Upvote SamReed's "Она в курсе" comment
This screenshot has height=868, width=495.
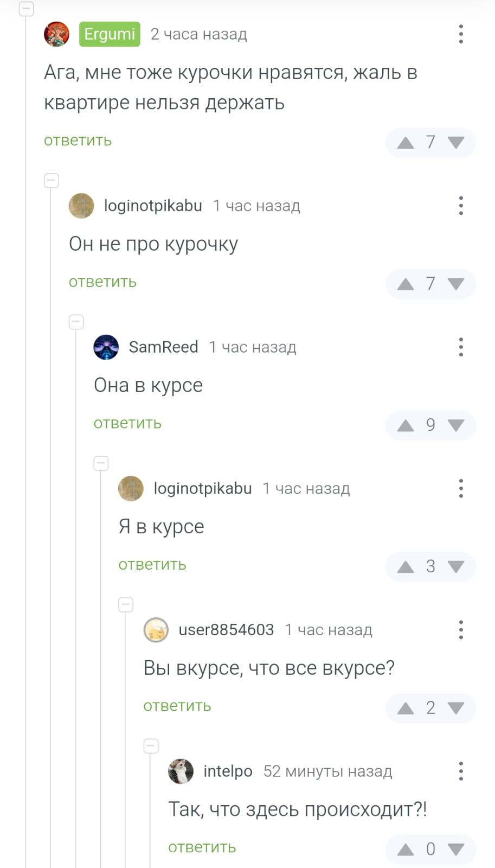pos(406,426)
